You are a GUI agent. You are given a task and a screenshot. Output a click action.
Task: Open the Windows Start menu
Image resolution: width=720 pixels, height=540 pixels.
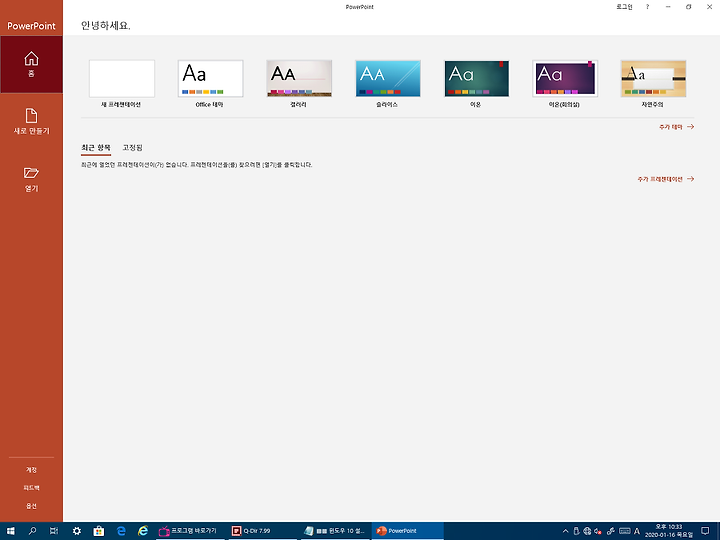click(x=11, y=531)
